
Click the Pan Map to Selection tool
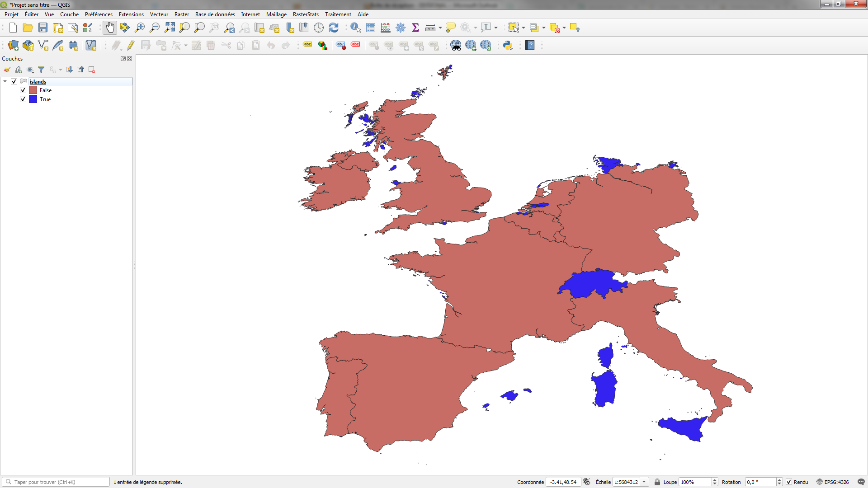125,28
